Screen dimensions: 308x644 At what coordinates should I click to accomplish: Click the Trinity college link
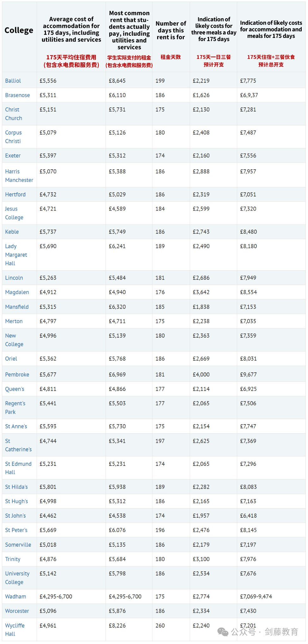(x=13, y=559)
